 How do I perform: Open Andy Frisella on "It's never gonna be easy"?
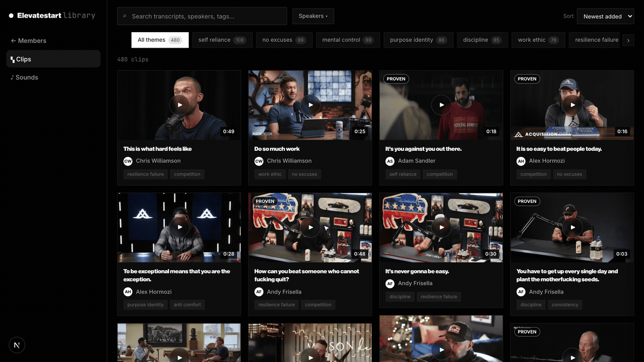click(x=415, y=283)
